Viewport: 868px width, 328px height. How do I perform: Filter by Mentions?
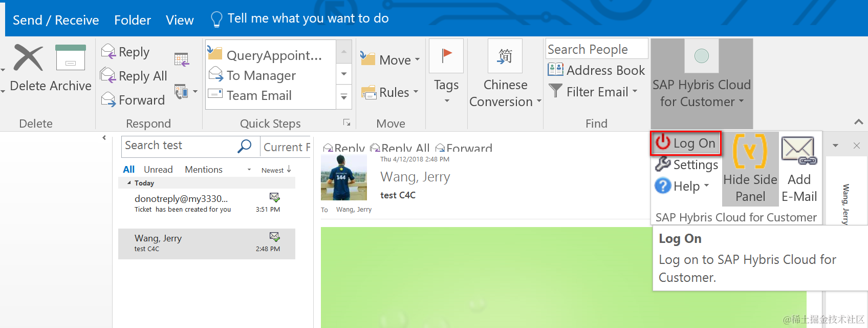tap(203, 169)
